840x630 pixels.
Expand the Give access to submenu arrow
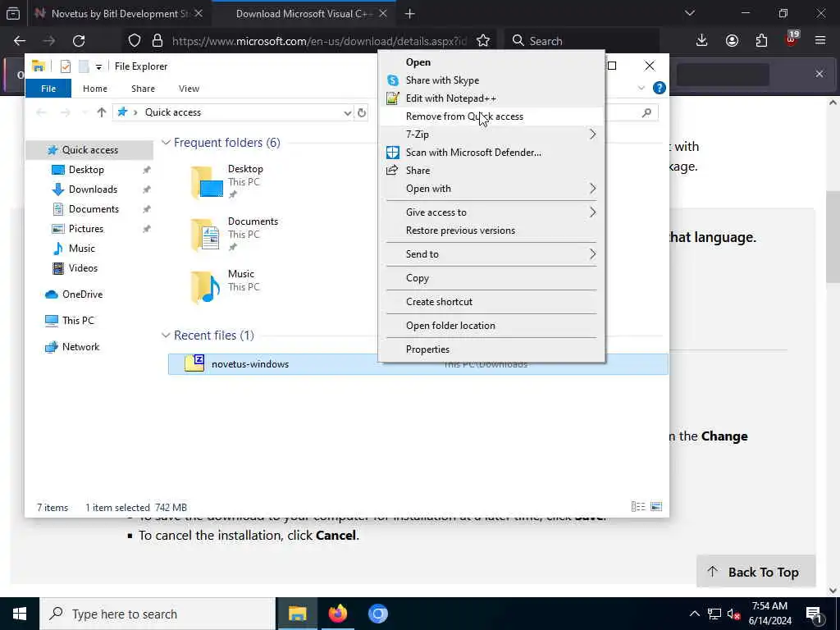coord(592,212)
